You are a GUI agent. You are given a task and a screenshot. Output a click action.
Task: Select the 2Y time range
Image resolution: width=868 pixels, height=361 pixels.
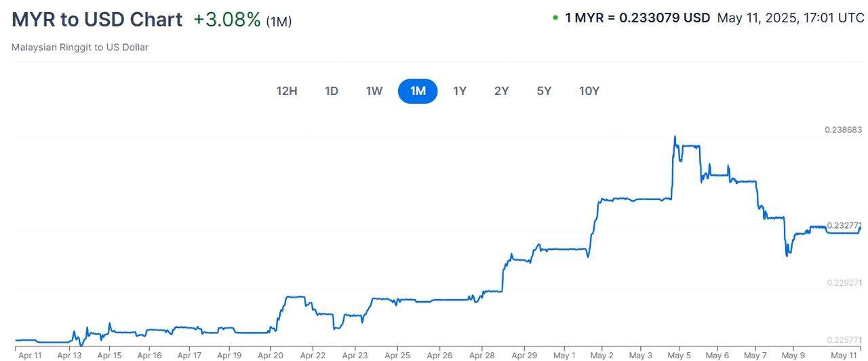(501, 91)
